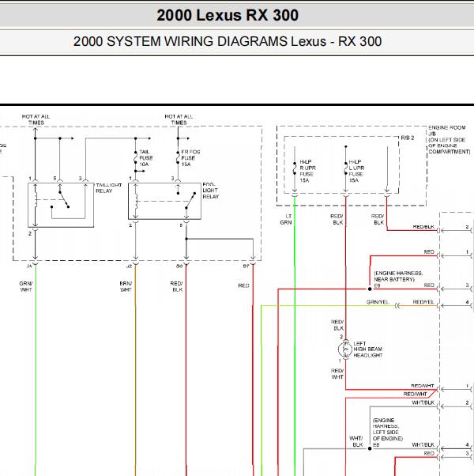Click the 'FR FOG FUSE 15A' label

[190, 158]
